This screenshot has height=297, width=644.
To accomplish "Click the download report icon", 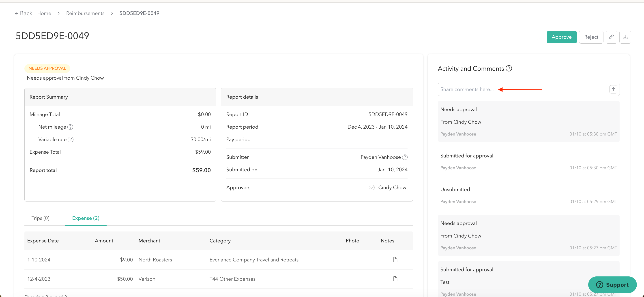I will 625,37.
